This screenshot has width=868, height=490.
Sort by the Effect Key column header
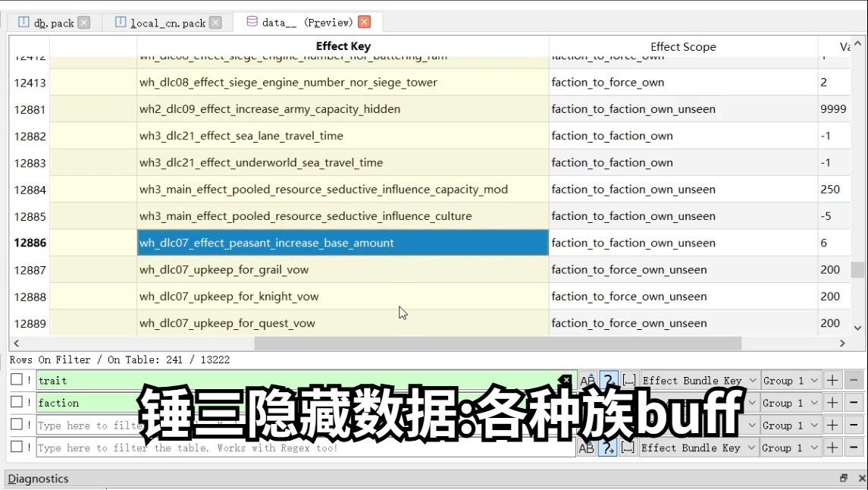click(x=343, y=46)
